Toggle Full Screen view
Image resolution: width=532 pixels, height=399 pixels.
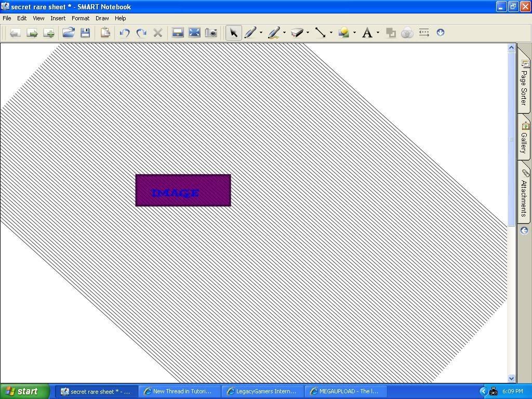pos(194,32)
